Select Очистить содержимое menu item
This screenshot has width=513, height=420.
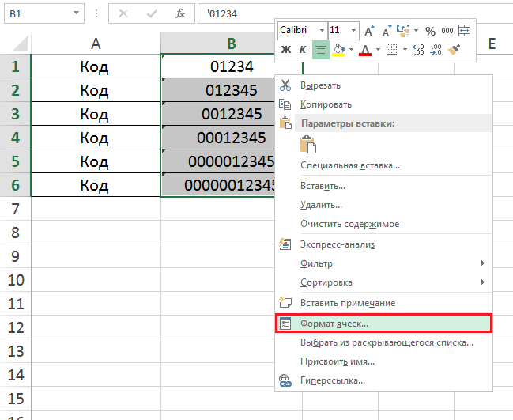[384, 224]
